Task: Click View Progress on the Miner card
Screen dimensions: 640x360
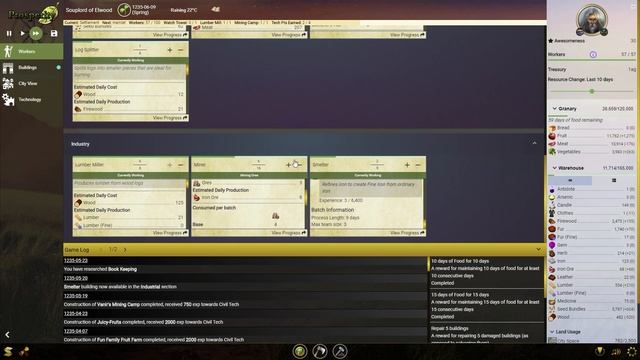Action: 289,233
